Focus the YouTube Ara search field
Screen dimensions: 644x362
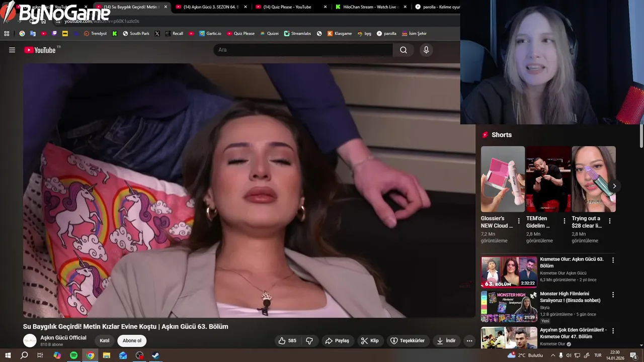(x=303, y=50)
